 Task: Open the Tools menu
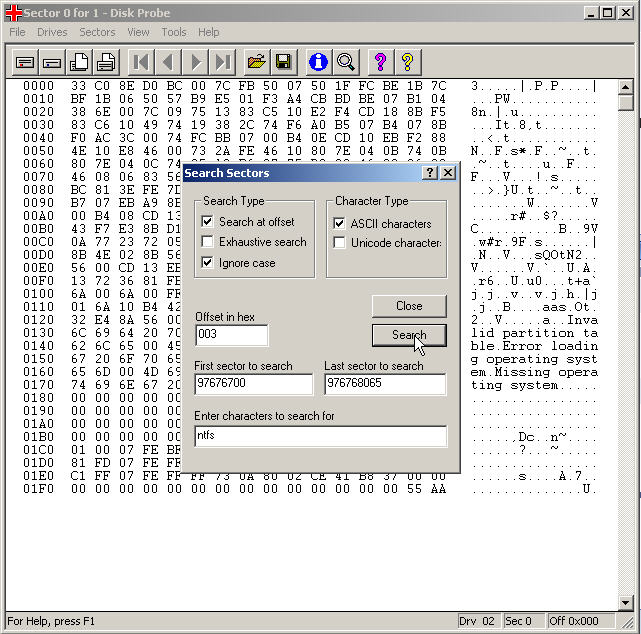174,32
